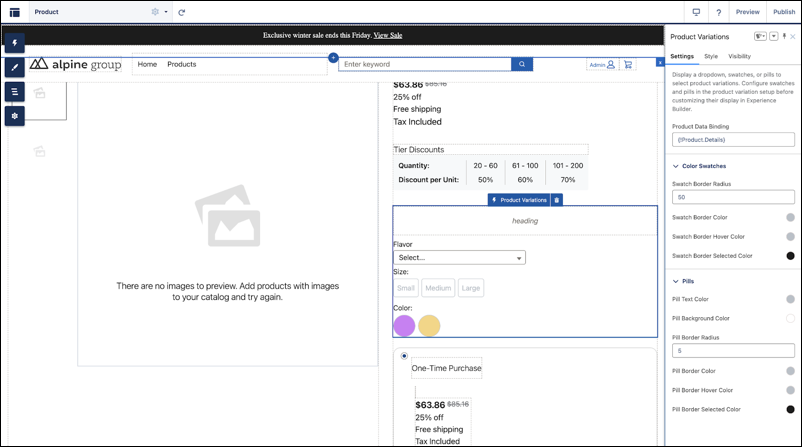
Task: Click the 101 - 200 quantity cell
Action: pos(568,166)
